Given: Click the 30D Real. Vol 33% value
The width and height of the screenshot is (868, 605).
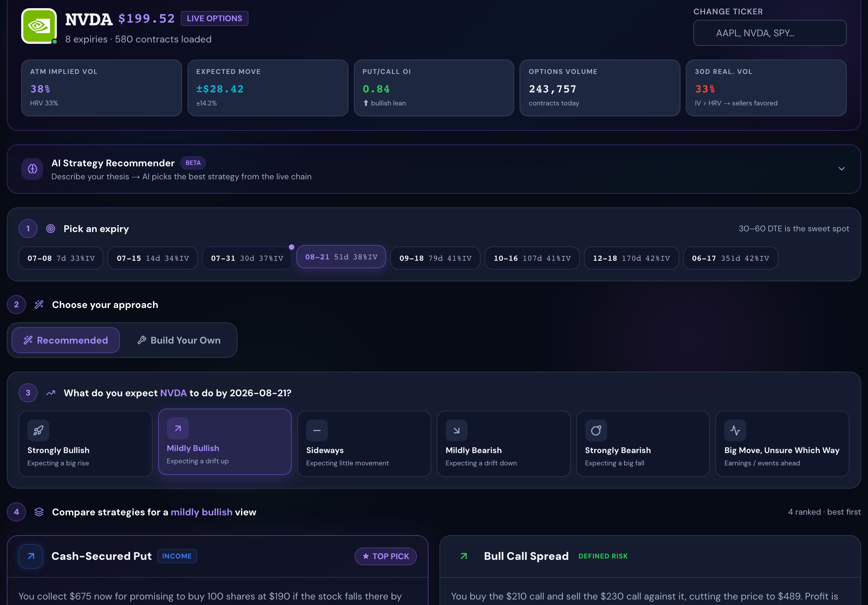Looking at the screenshot, I should coord(705,89).
